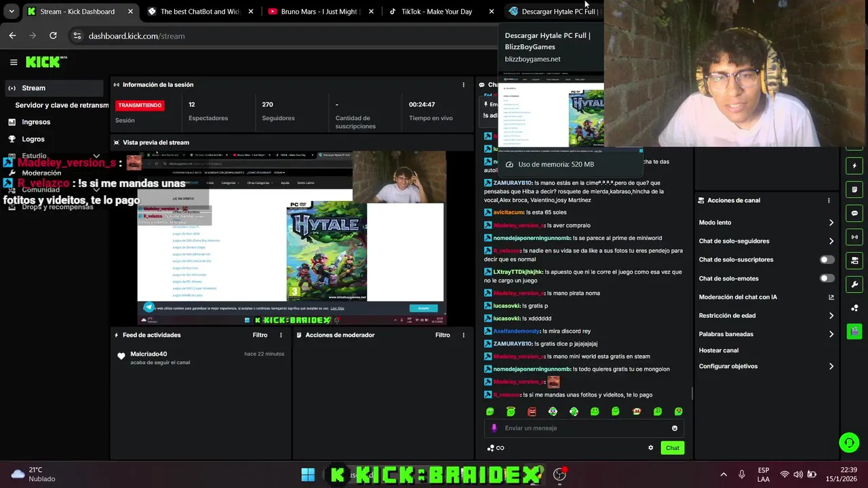This screenshot has width=868, height=488.
Task: Open session info three-dot menu
Action: coord(464,85)
